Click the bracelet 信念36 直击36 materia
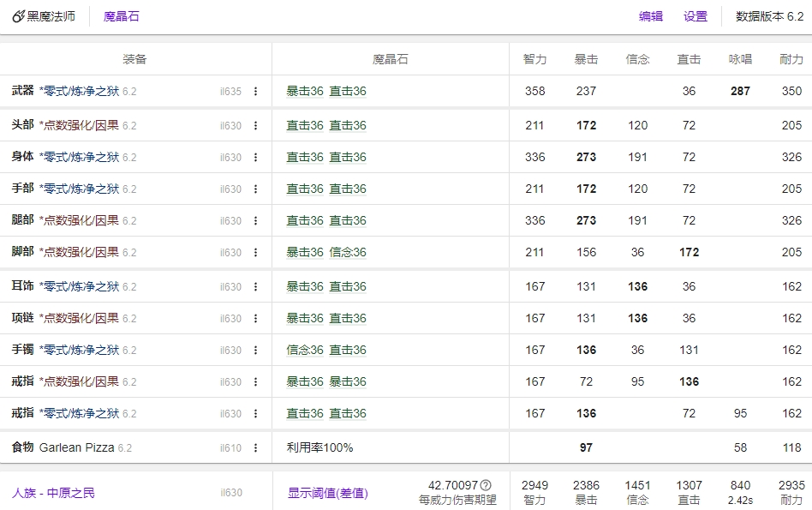 [326, 350]
